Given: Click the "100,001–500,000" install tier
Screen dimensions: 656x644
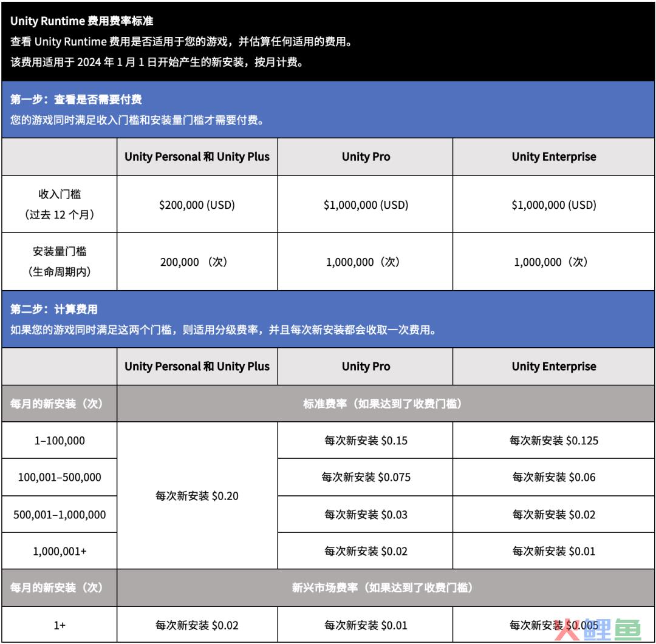Looking at the screenshot, I should (x=60, y=477).
